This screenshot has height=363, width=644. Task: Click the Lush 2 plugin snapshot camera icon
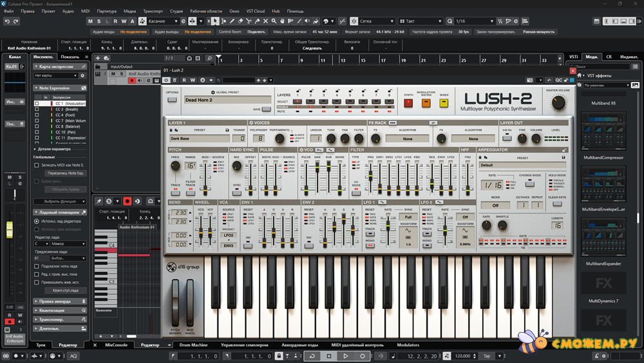point(530,80)
